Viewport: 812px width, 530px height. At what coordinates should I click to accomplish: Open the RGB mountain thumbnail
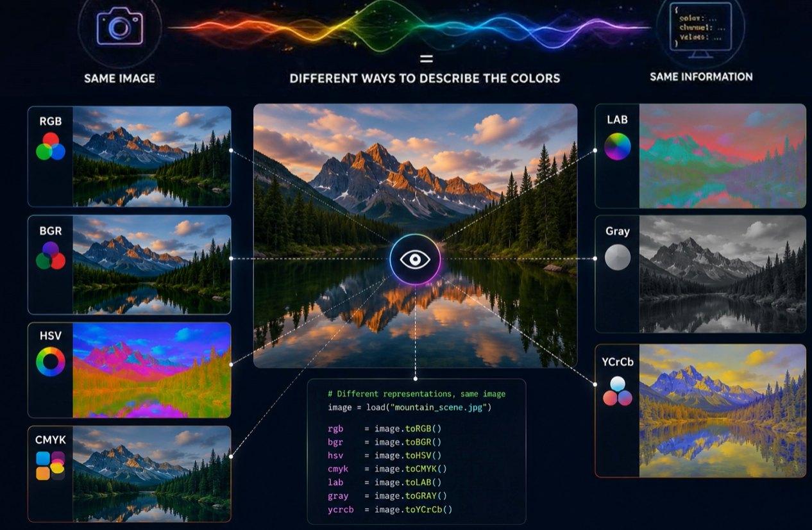click(x=151, y=156)
